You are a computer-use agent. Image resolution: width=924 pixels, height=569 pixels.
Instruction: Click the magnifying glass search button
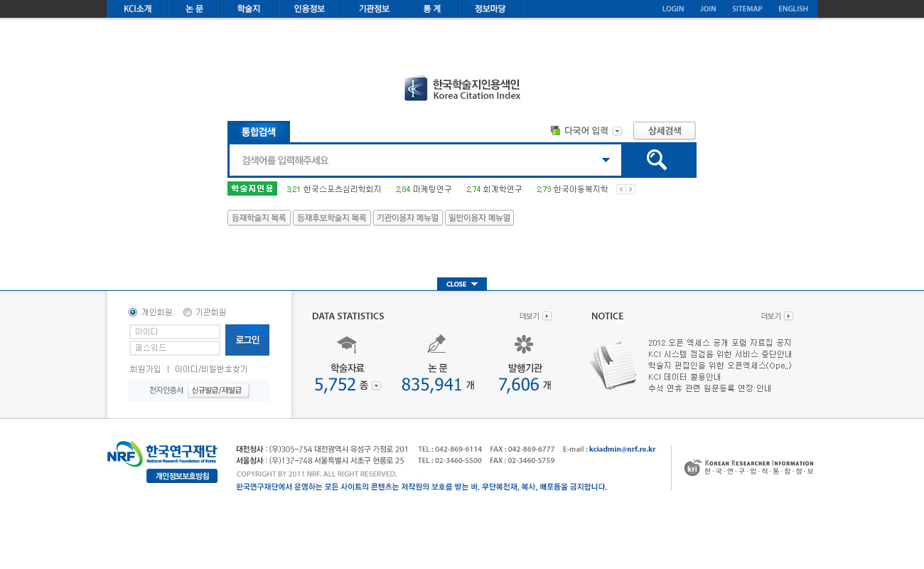pyautogui.click(x=658, y=160)
